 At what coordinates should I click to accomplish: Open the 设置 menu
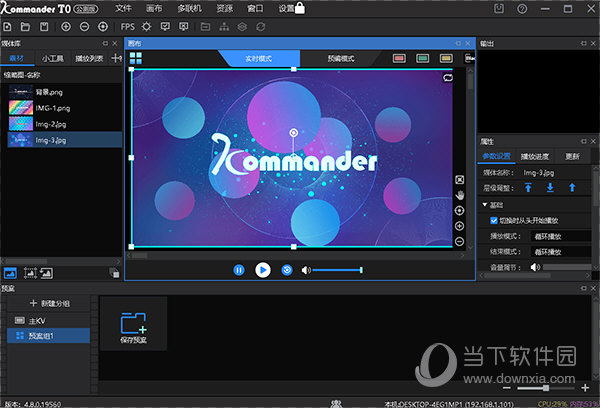tap(286, 8)
